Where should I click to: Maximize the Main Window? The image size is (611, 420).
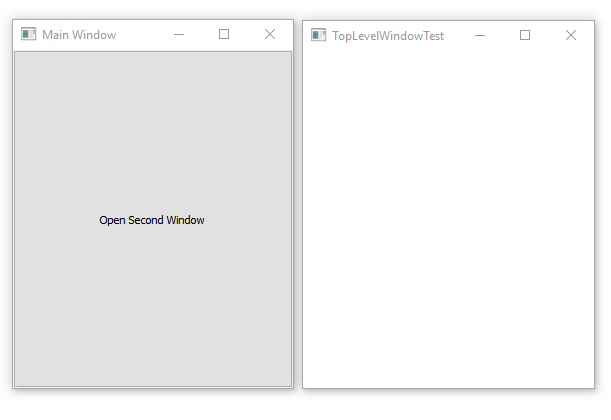224,34
